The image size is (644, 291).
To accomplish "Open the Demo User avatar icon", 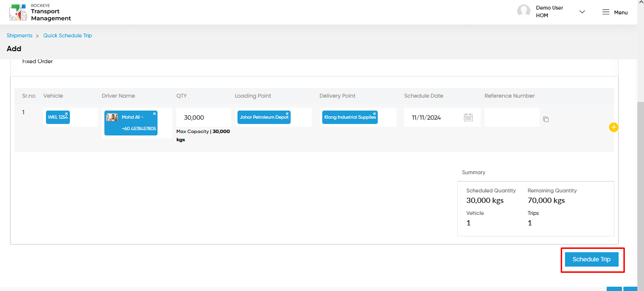I will tap(524, 11).
